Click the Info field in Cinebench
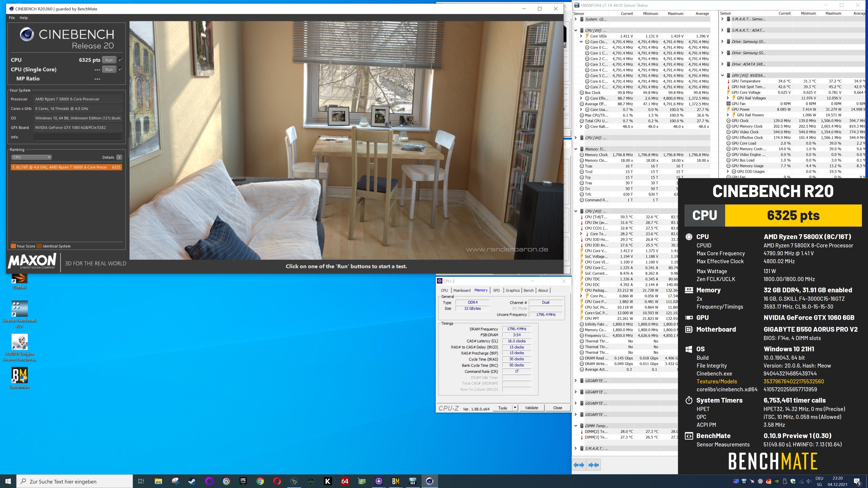The image size is (868, 488). point(78,137)
